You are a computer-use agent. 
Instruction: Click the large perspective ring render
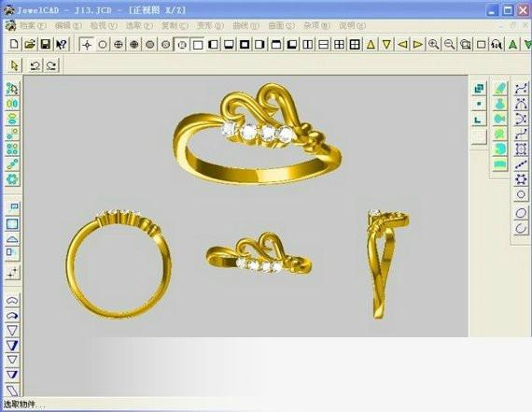click(257, 134)
